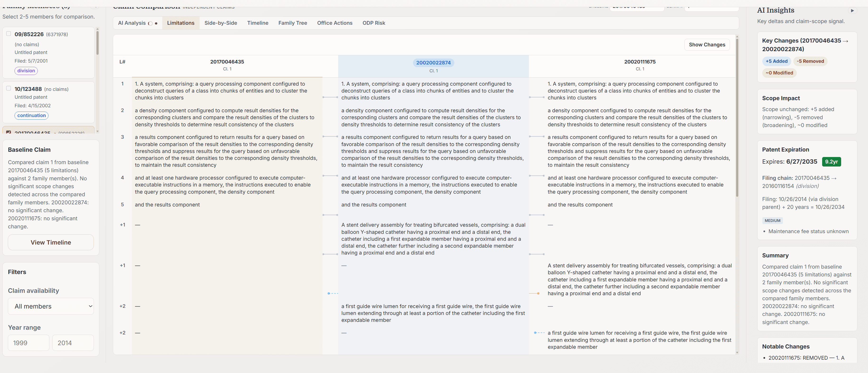Check the 10/123488 family member checkbox
The width and height of the screenshot is (868, 373).
[x=9, y=88]
